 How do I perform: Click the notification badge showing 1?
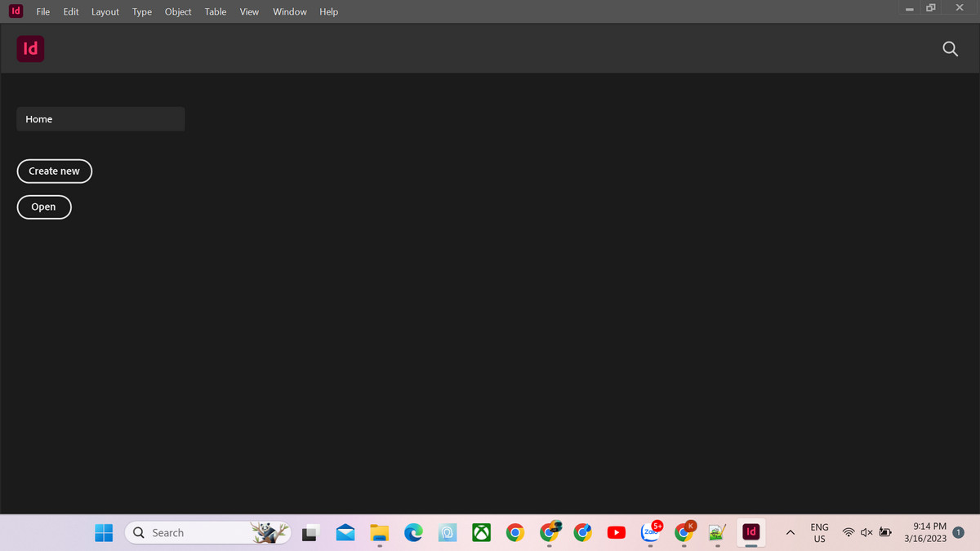[x=958, y=532]
